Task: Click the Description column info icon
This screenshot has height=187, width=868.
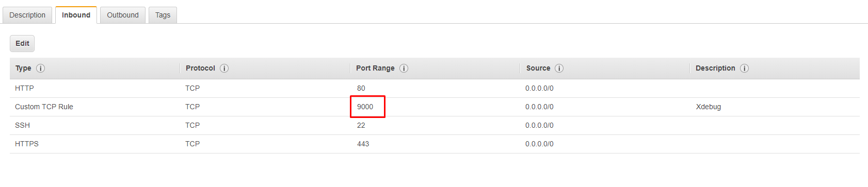Action: (x=744, y=68)
